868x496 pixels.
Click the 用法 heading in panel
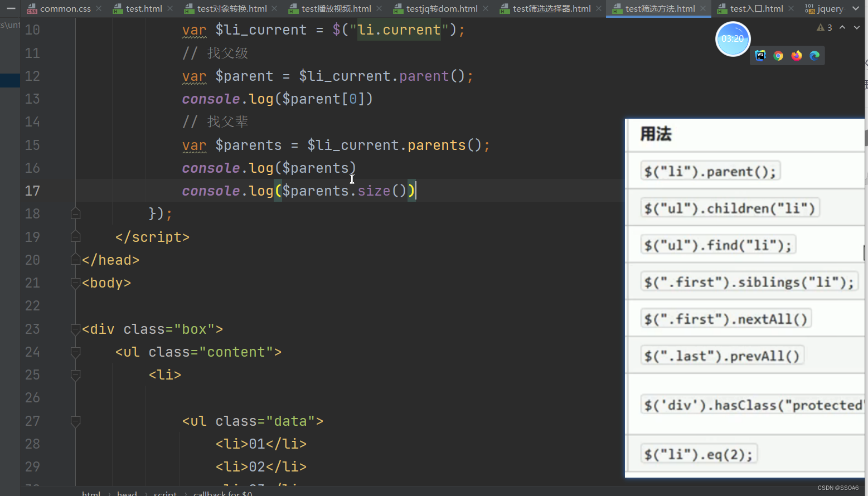coord(656,134)
